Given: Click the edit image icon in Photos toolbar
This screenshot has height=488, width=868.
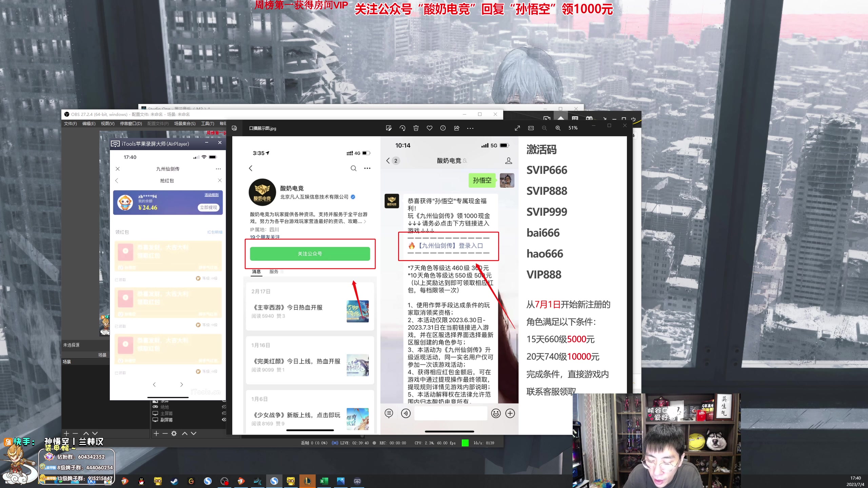Looking at the screenshot, I should pos(389,128).
